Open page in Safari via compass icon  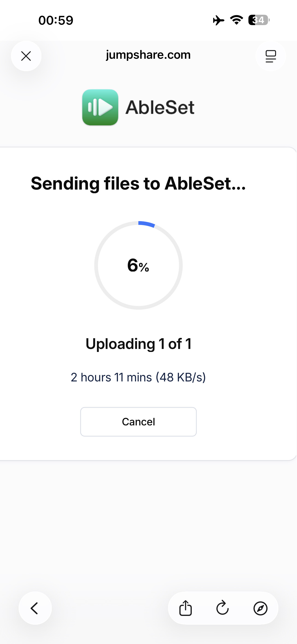pos(260,608)
